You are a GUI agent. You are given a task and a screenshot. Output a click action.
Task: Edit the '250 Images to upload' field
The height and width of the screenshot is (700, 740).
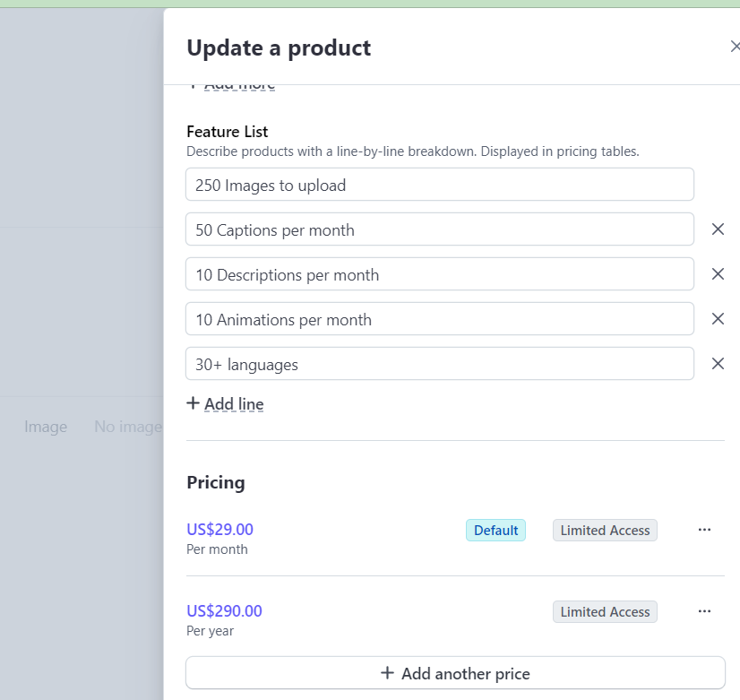pyautogui.click(x=439, y=185)
